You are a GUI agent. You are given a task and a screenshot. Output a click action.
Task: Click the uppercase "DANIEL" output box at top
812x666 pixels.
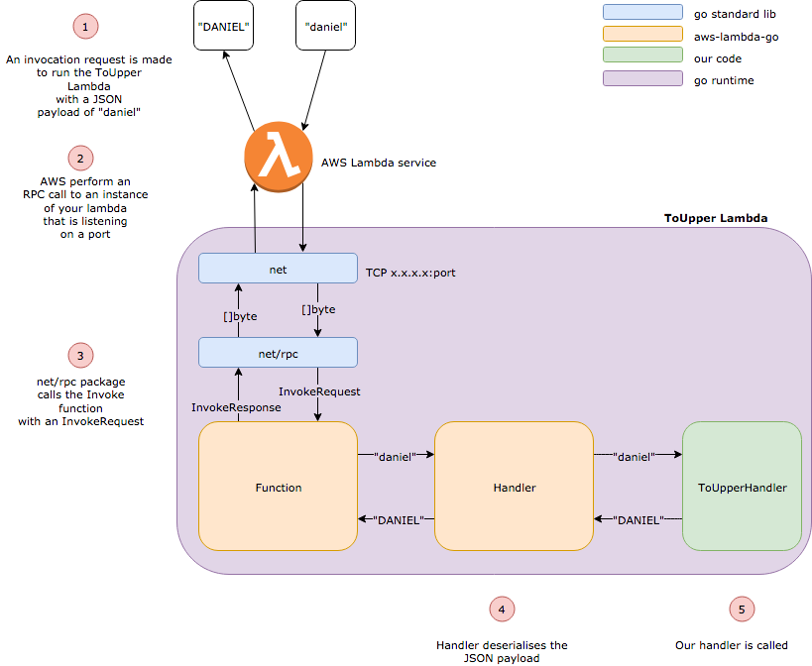click(224, 26)
